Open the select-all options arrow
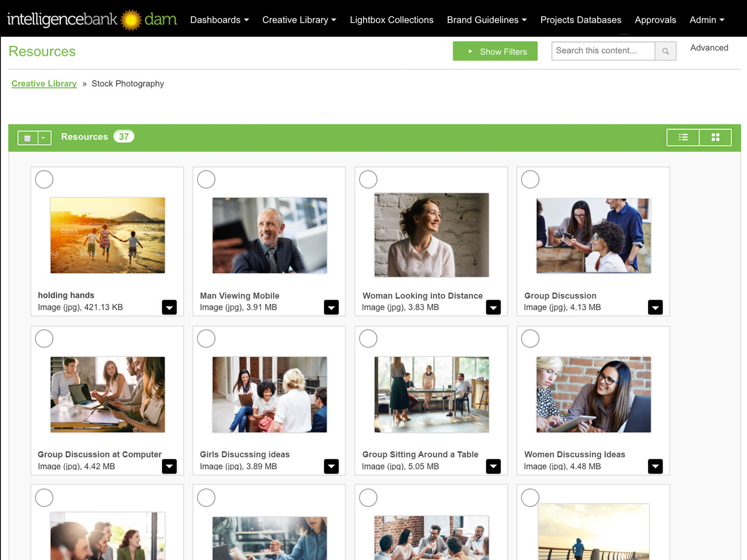Screen dimensions: 747x560 (44, 138)
